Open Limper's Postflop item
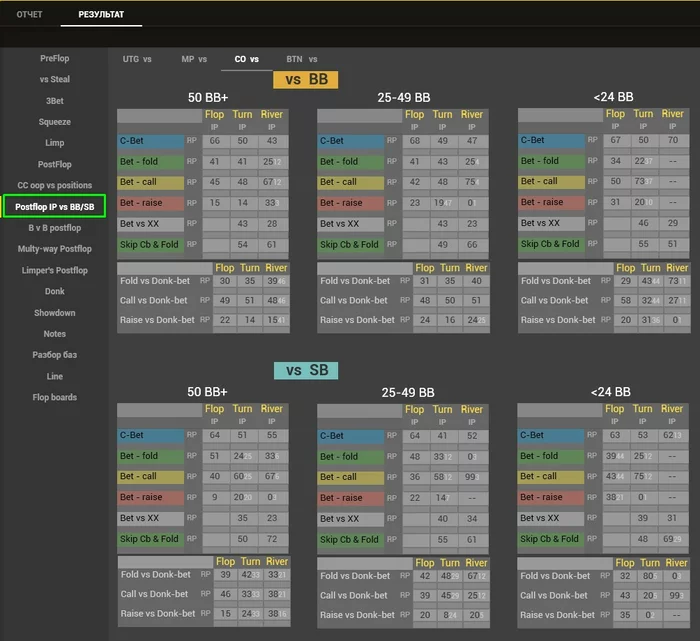700x641 pixels. pos(54,270)
